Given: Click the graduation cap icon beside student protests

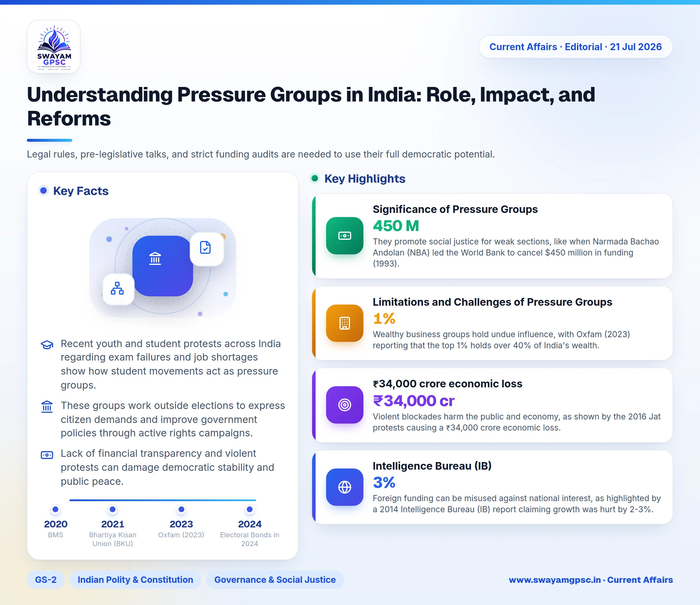Looking at the screenshot, I should pos(47,345).
